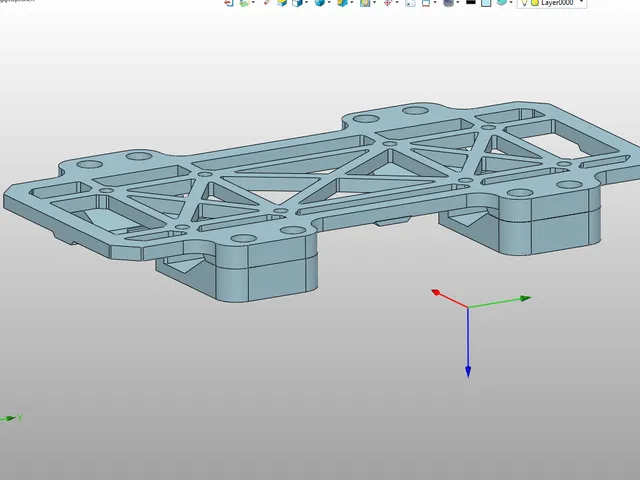640x480 pixels.
Task: Click the teal cube icon left of lightbulb
Action: [x=502, y=2]
